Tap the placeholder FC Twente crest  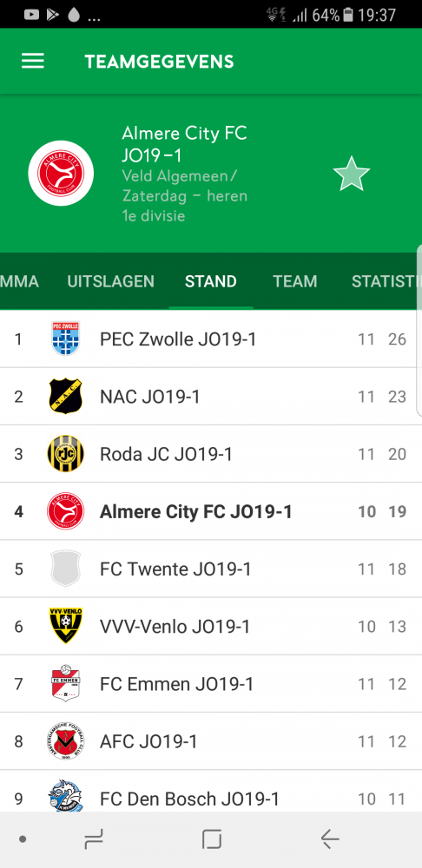click(x=65, y=569)
